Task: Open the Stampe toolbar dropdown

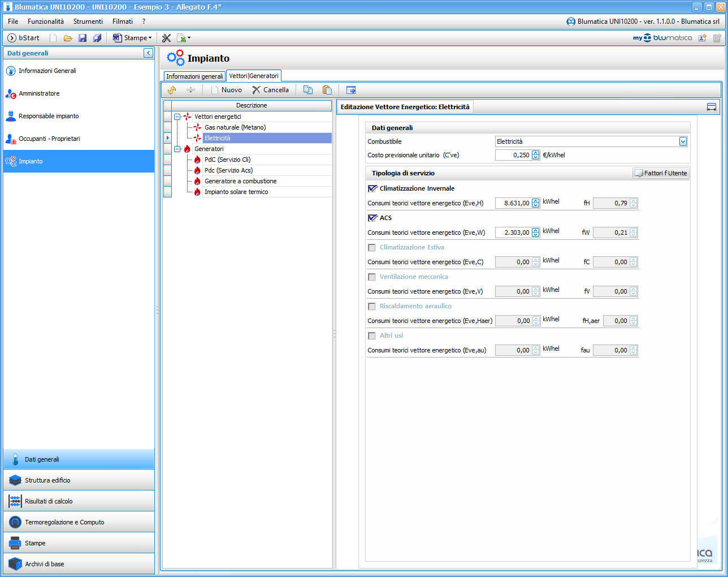Action: coord(150,38)
